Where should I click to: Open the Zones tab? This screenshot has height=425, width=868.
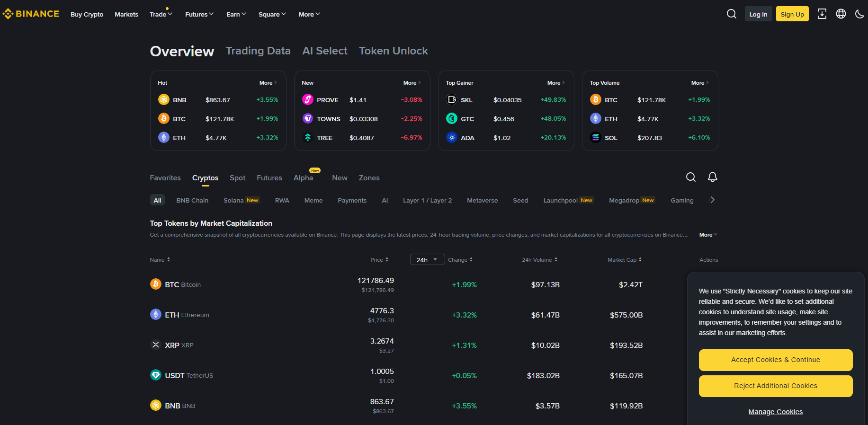[x=369, y=178]
